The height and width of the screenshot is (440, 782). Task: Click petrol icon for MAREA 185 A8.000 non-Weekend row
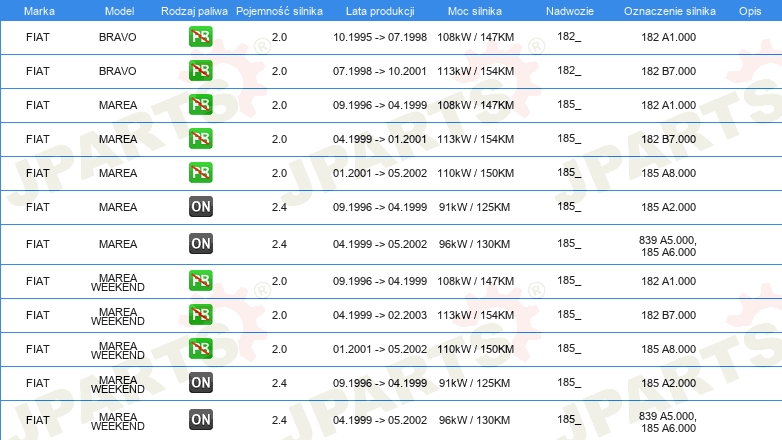200,173
